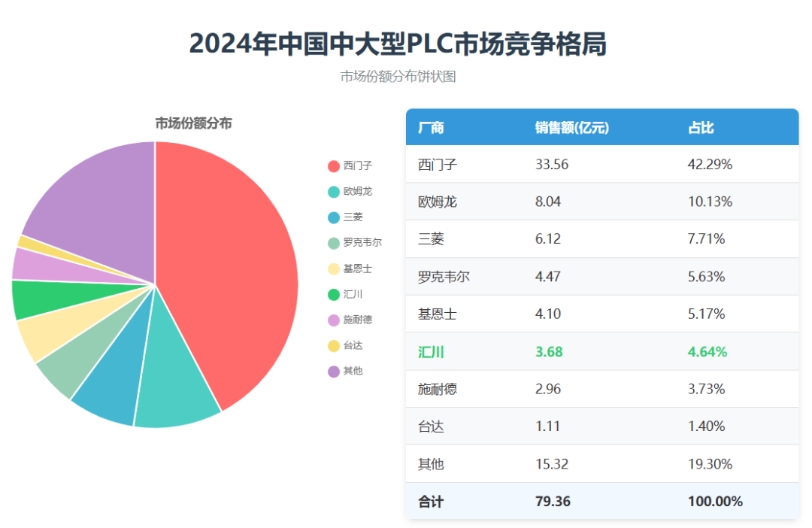Click the 基恩士 legend label
The height and width of the screenshot is (528, 812).
click(x=357, y=269)
